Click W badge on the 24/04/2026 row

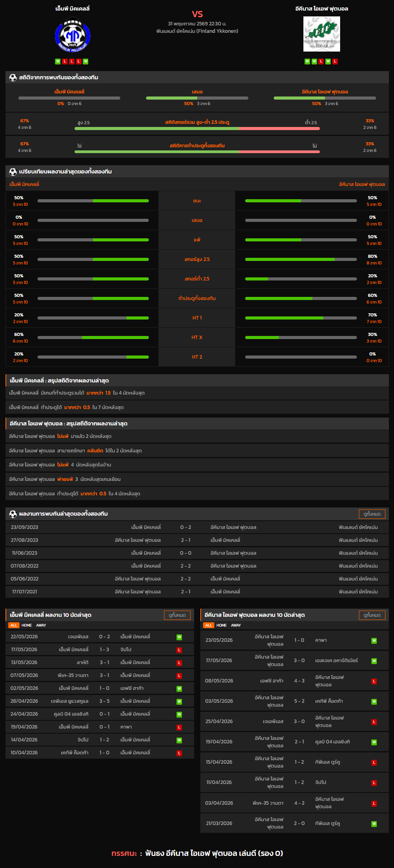coord(179,714)
